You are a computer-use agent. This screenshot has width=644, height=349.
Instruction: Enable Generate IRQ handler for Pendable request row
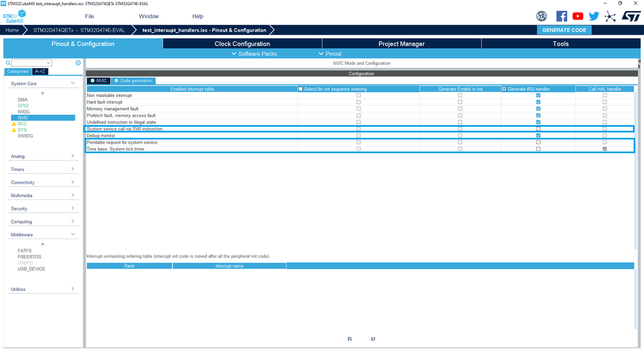(538, 142)
